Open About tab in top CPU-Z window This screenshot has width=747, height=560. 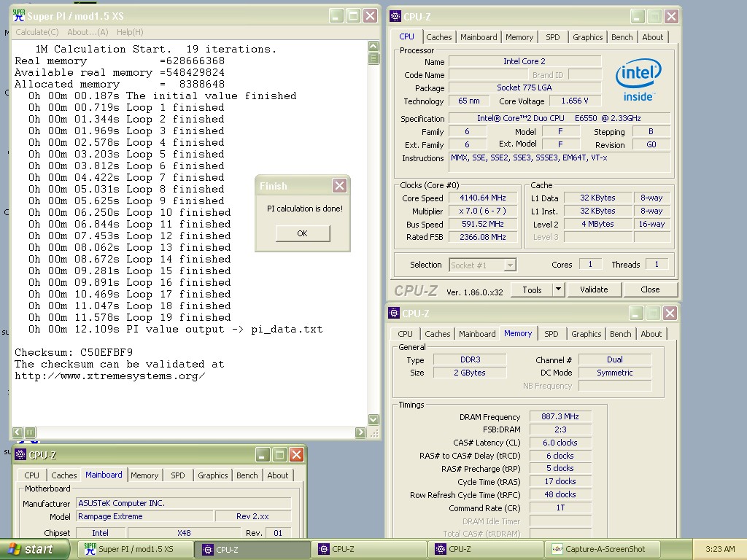pos(652,37)
